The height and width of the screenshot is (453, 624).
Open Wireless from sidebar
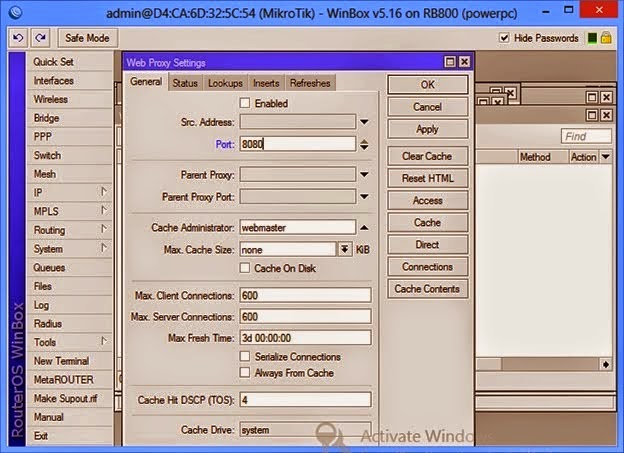pos(70,99)
